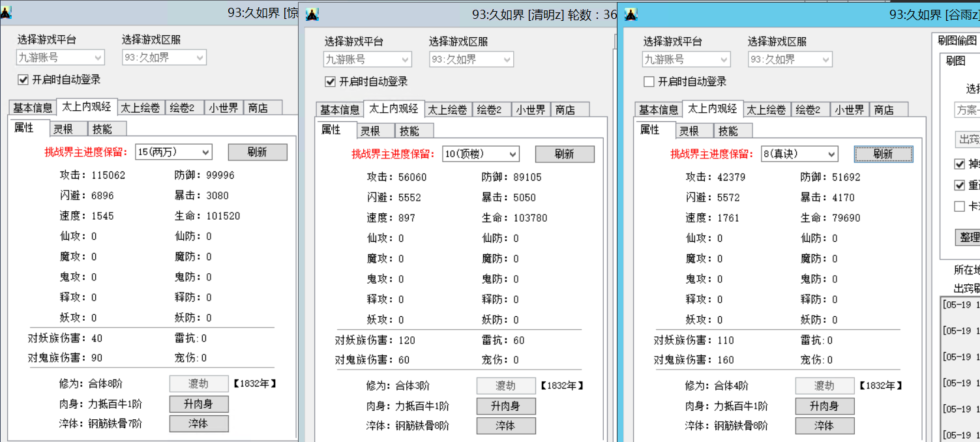Open the 九游账号 platform dropdown in 惊 window
This screenshot has width=980, height=442.
60,57
